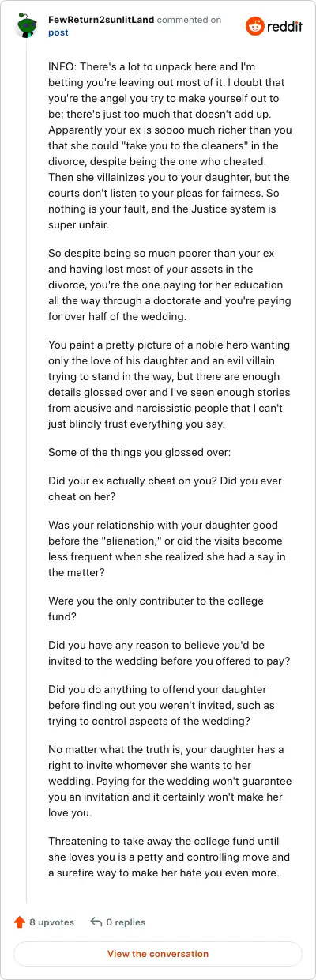Click the FewReturn2sunlitLand user avatar
The height and width of the screenshot is (980, 316).
(26, 26)
